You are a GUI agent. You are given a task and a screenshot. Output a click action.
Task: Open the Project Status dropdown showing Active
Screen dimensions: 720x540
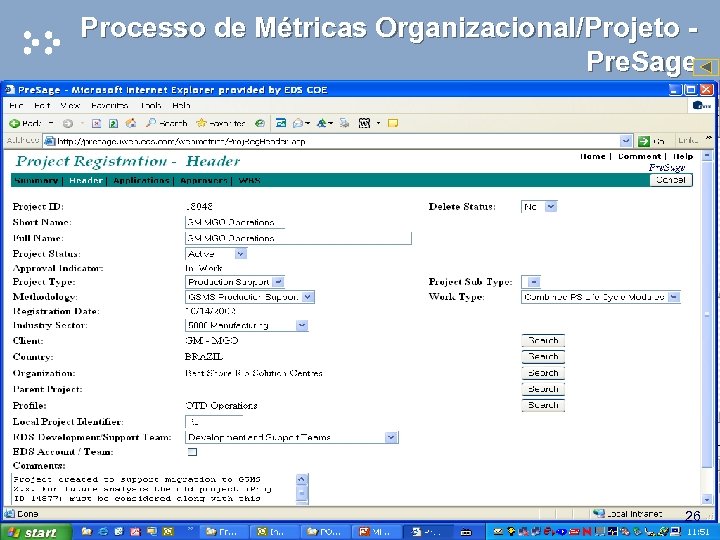tap(241, 253)
